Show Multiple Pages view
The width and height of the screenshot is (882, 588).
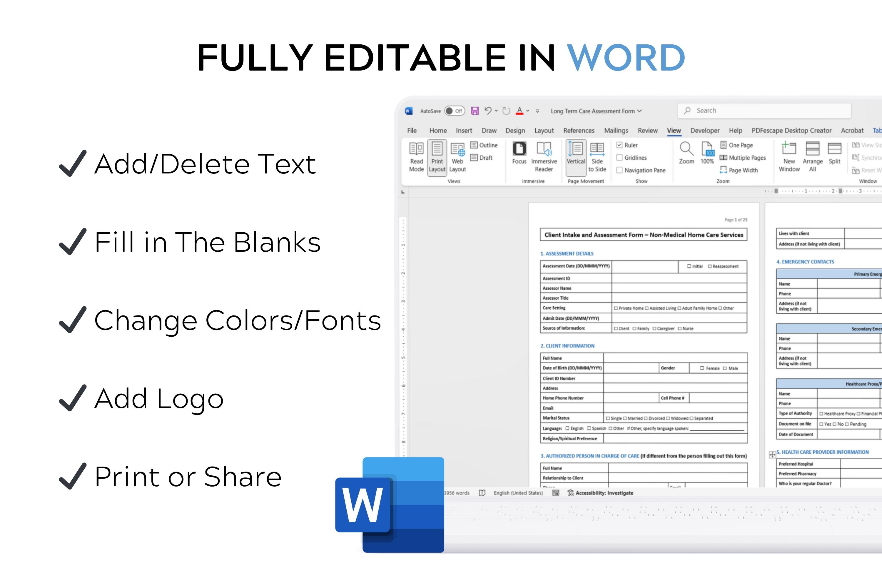click(x=743, y=158)
